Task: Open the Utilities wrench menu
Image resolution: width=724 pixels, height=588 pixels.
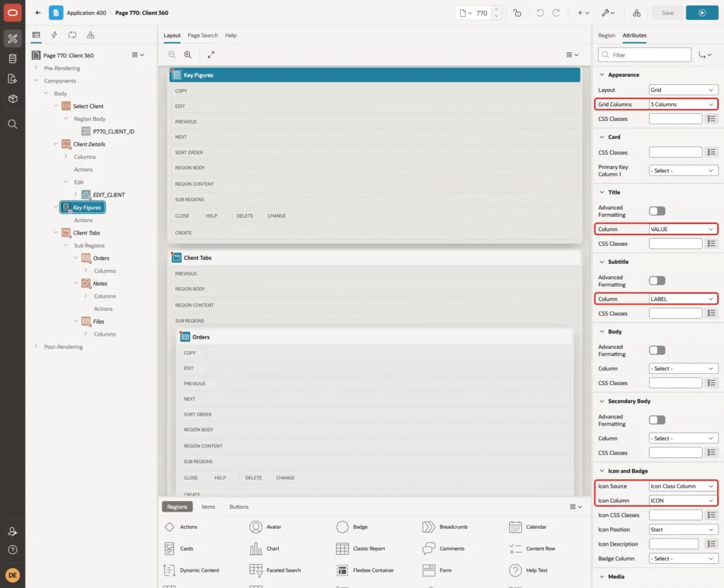Action: [608, 13]
